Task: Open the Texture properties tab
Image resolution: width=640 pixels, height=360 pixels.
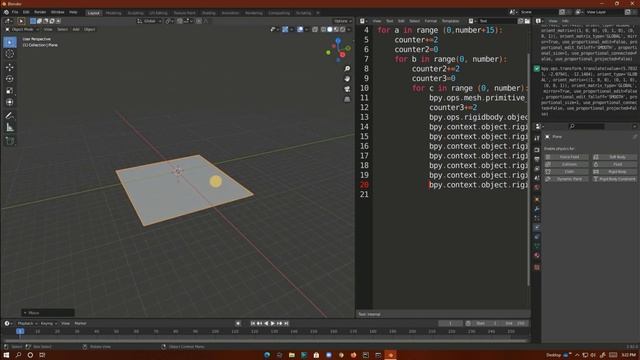Action: (537, 267)
